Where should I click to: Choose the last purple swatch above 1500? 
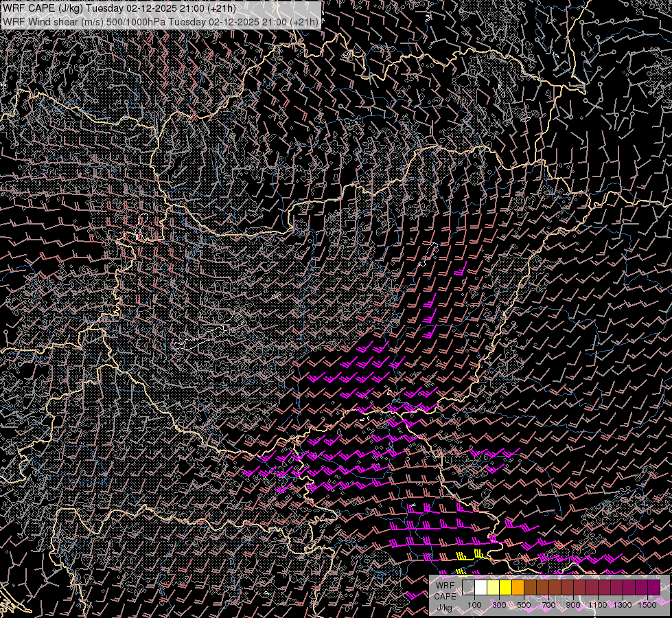coord(654,588)
